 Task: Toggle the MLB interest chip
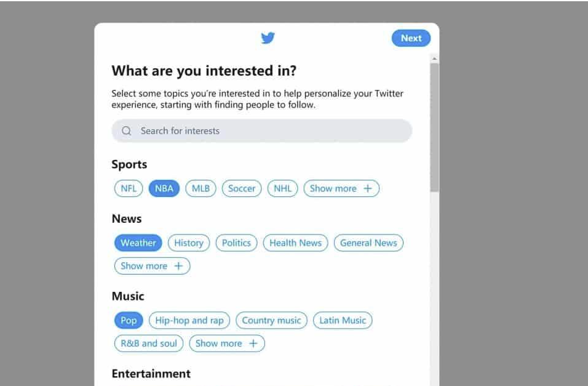point(201,188)
